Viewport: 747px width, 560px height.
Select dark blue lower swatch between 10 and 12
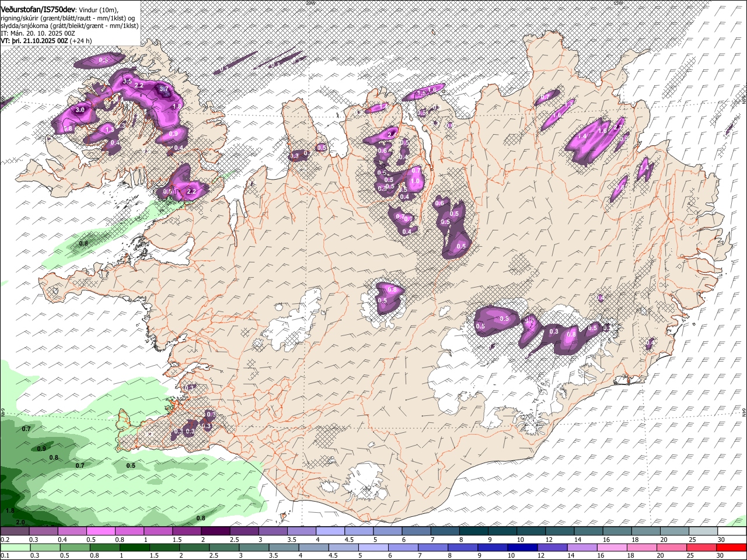tap(523, 548)
